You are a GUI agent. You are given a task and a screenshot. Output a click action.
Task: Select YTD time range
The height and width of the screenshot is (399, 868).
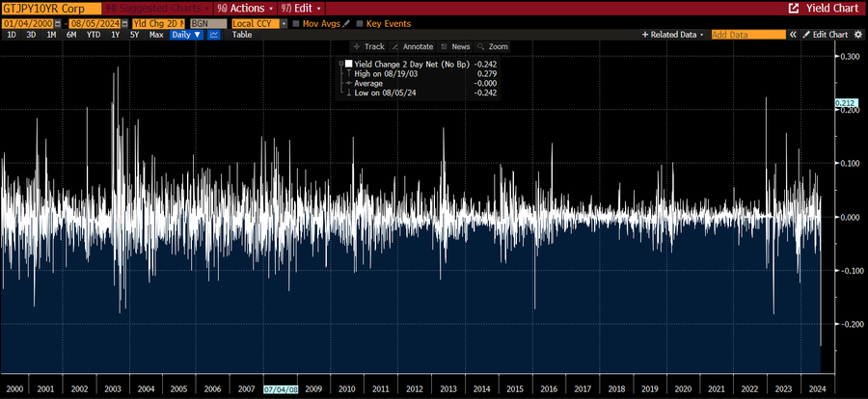pyautogui.click(x=94, y=35)
